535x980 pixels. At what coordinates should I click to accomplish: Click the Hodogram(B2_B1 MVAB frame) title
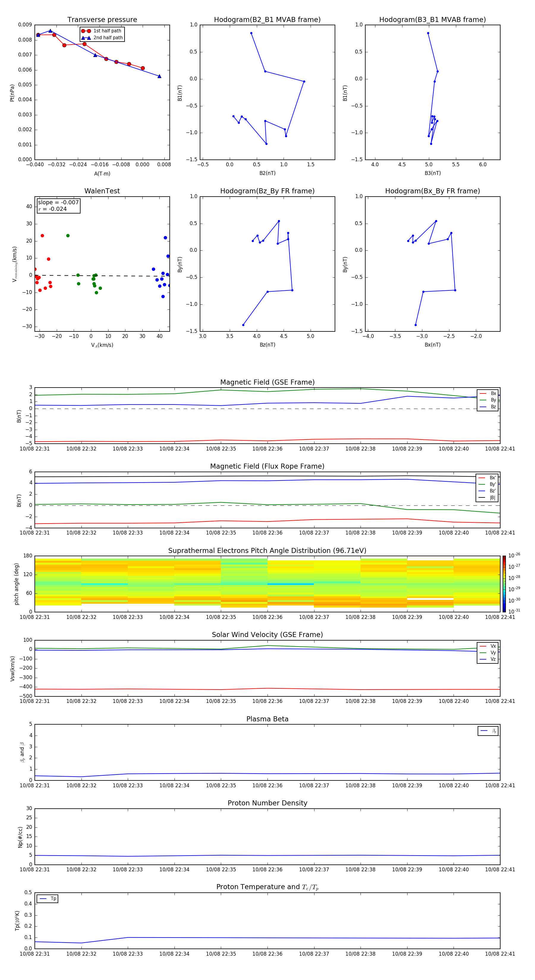coord(267,20)
